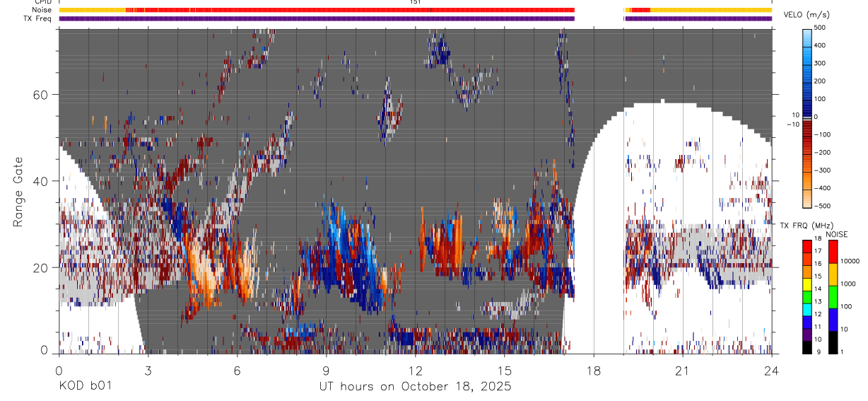
Task: Click the Noise row label at top left
Action: pyautogui.click(x=41, y=10)
